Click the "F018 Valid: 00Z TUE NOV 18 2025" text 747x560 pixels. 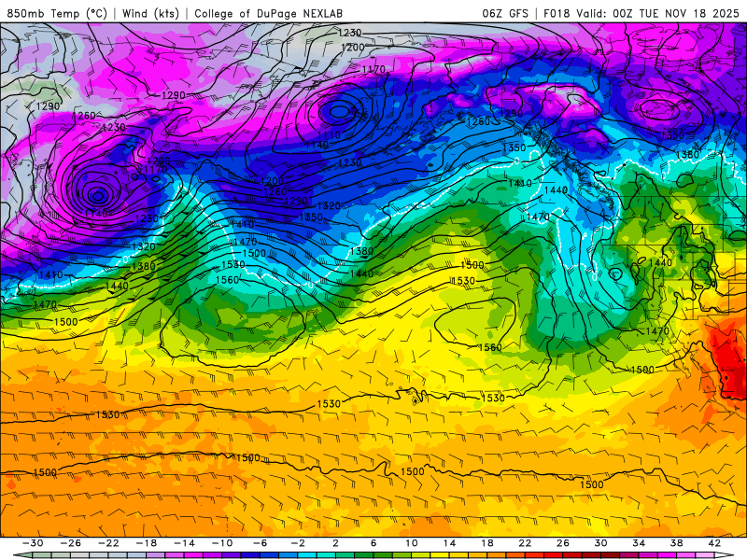[641, 13]
